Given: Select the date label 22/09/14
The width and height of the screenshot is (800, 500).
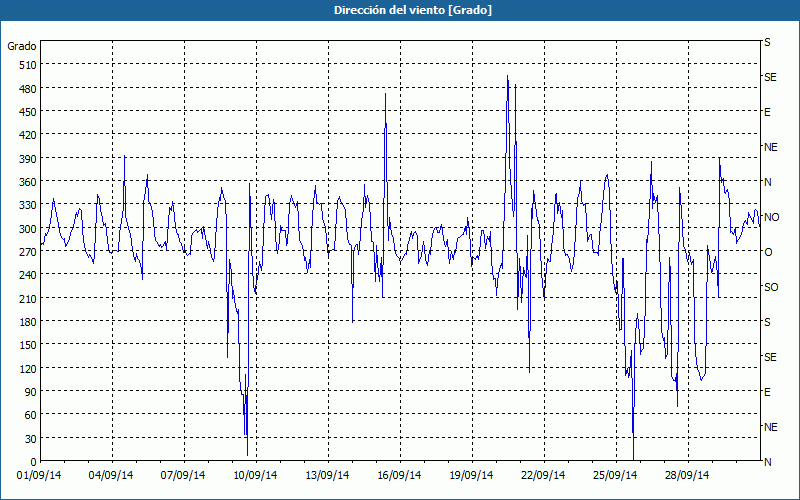Looking at the screenshot, I should [543, 475].
